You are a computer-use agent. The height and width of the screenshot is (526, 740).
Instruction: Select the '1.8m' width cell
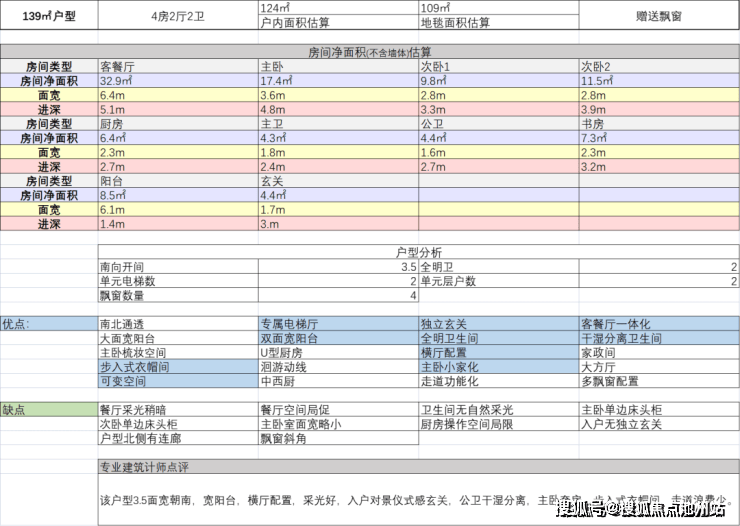point(338,152)
